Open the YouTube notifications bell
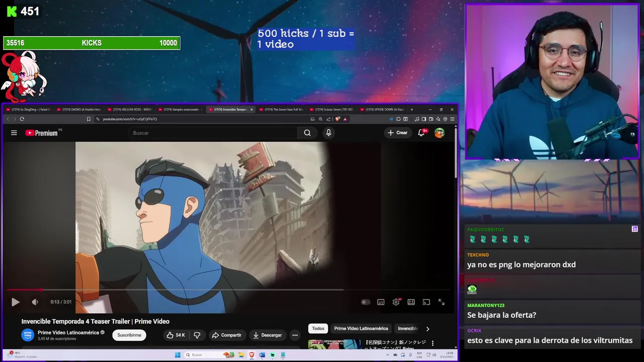644x362 pixels. click(x=422, y=133)
